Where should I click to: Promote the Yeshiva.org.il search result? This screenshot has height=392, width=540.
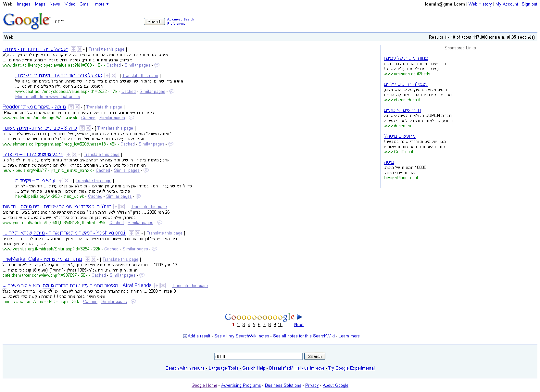[132, 233]
